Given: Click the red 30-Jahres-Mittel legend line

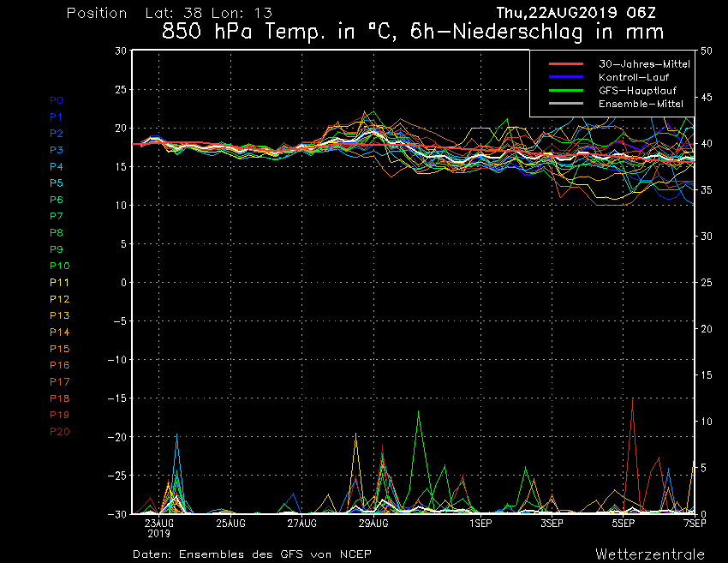Looking at the screenshot, I should pyautogui.click(x=566, y=64).
